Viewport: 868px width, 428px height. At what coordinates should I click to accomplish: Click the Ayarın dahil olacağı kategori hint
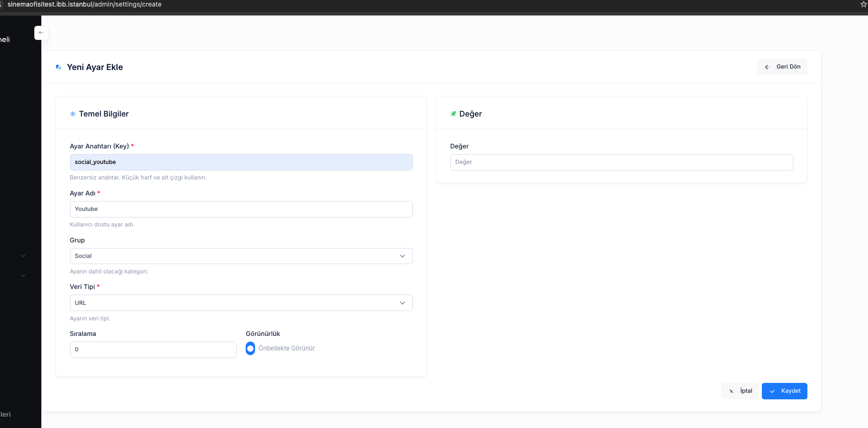click(x=109, y=272)
